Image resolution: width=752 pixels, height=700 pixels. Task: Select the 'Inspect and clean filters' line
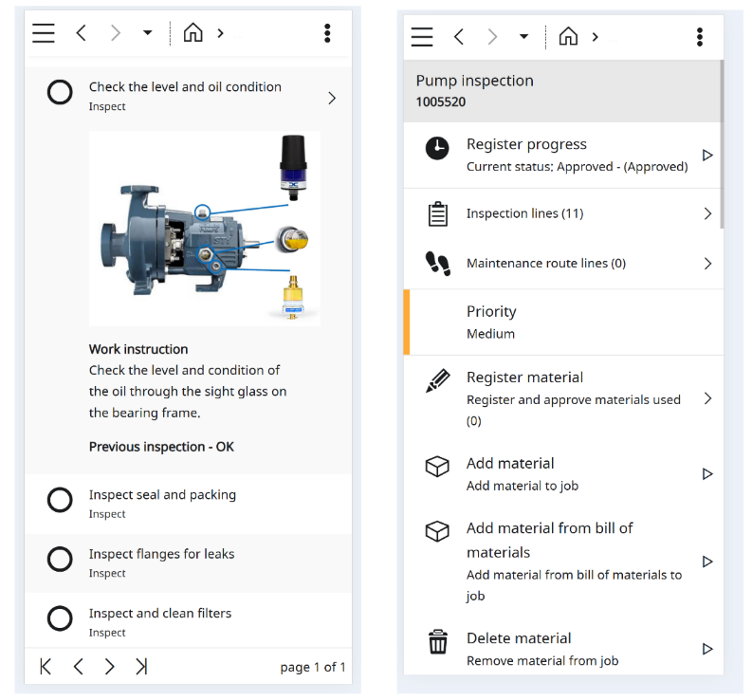[x=189, y=620]
